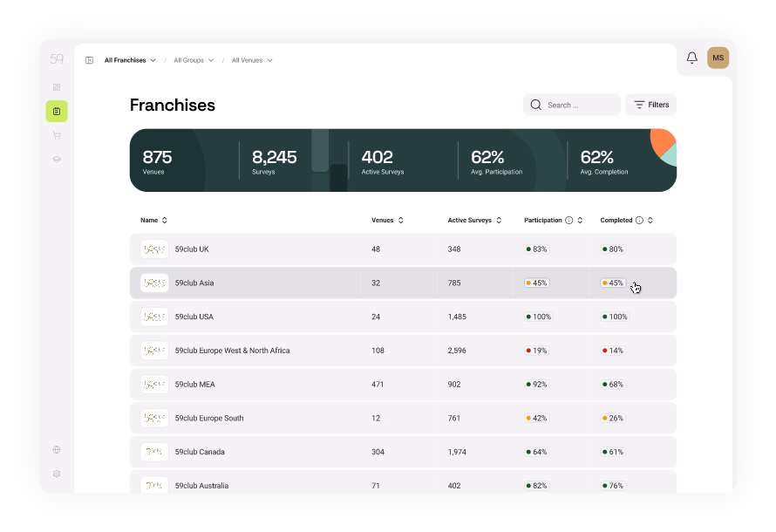Click the Avg. Completion summary stat

(x=604, y=161)
